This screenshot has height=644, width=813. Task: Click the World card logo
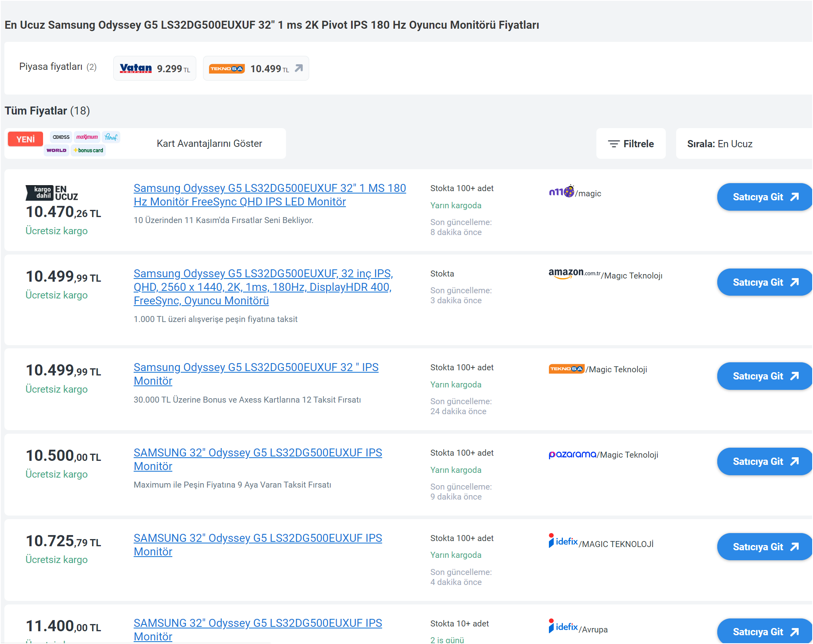[x=56, y=150]
